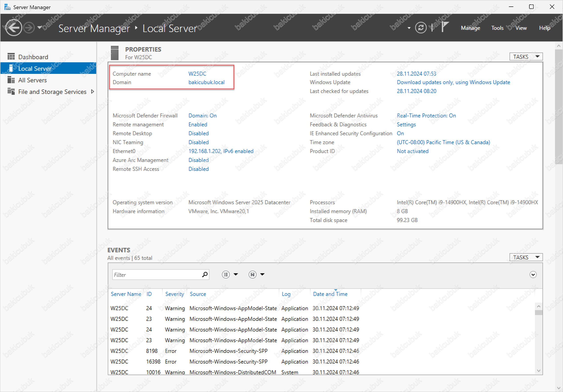
Task: Click the Local Server icon in sidebar
Action: click(x=11, y=68)
